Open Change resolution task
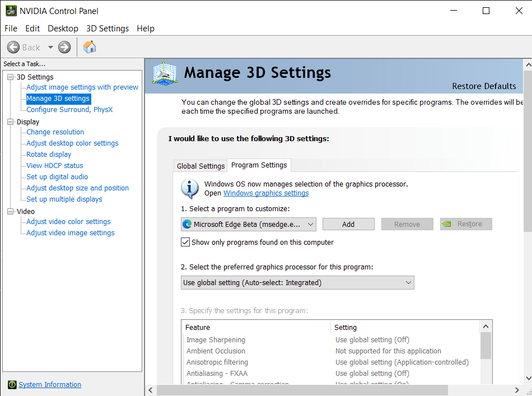532x396 pixels. pos(55,132)
